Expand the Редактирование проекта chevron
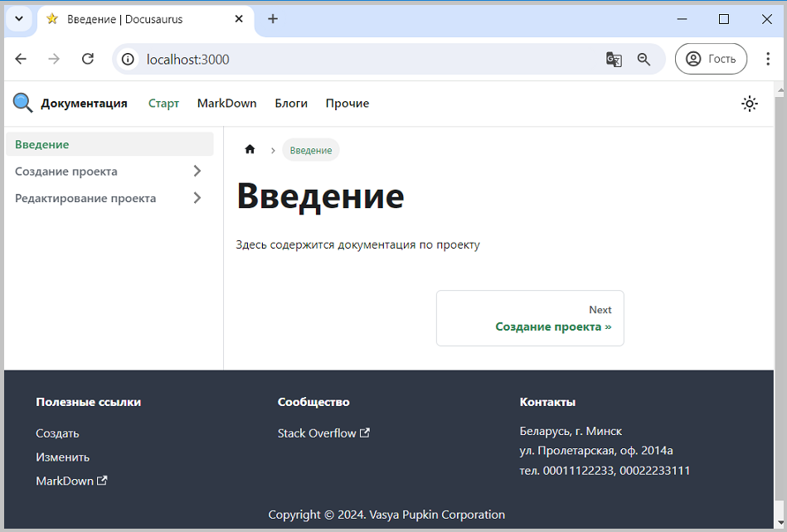This screenshot has width=787, height=532. (x=197, y=198)
